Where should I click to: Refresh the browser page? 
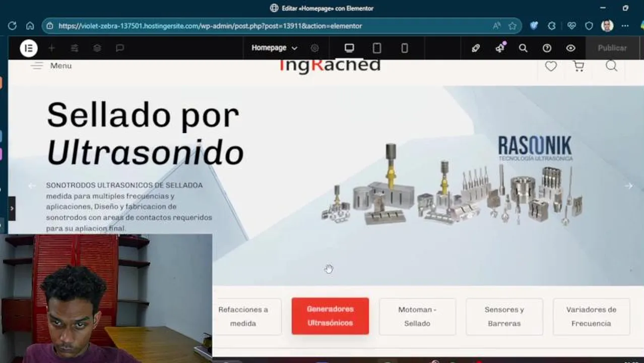coord(13,26)
